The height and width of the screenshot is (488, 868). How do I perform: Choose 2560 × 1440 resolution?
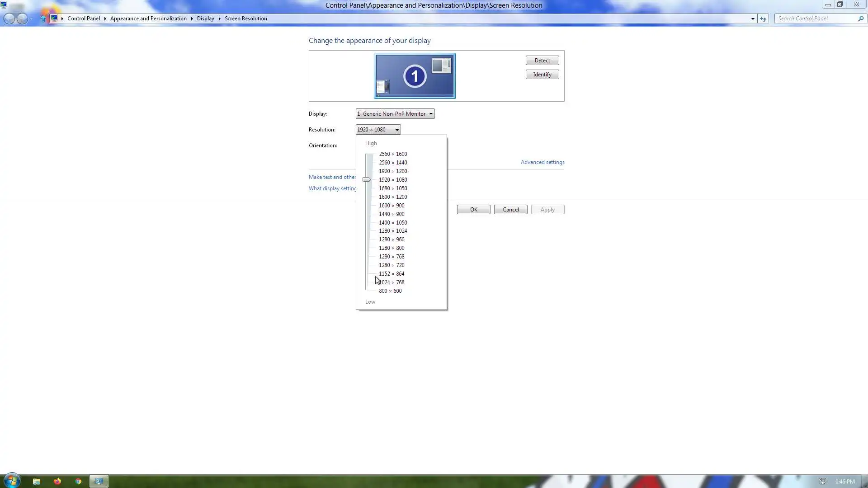click(x=392, y=163)
